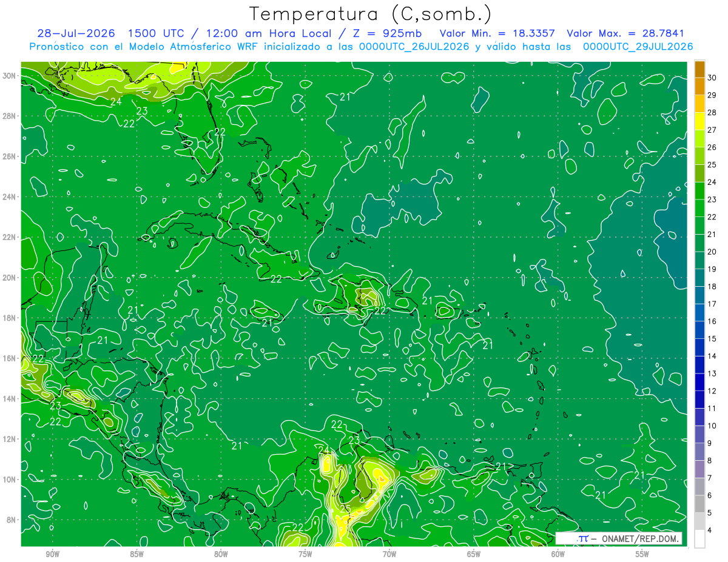Click the 24N latitude axis label
728x562 pixels.
(x=9, y=197)
